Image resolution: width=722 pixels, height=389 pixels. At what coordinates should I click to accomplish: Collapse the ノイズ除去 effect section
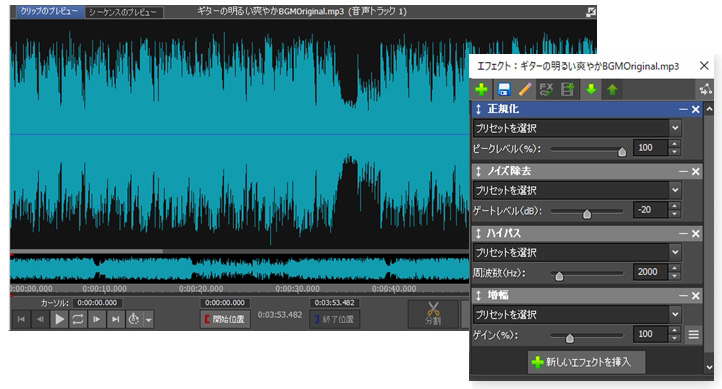[683, 171]
